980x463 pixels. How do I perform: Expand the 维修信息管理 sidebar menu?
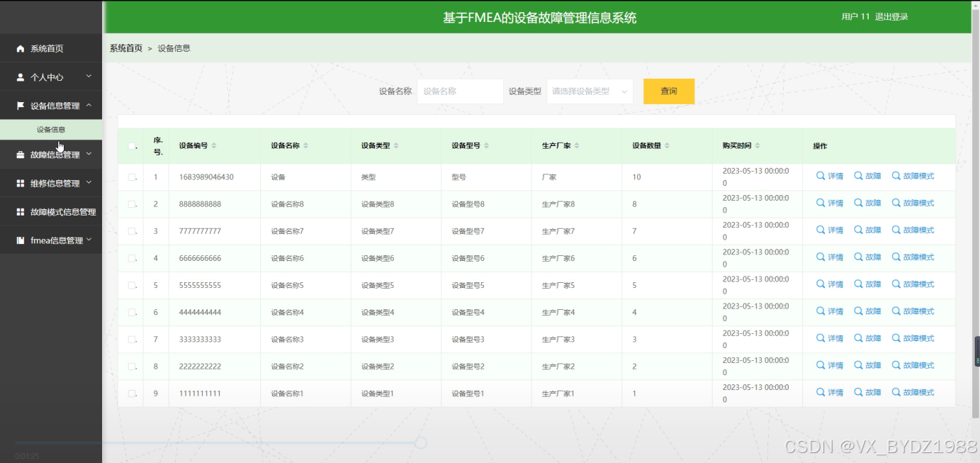pos(89,182)
